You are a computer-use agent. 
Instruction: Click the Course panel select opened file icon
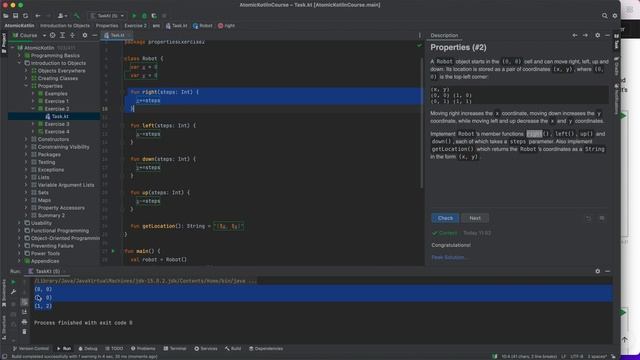tap(53, 35)
